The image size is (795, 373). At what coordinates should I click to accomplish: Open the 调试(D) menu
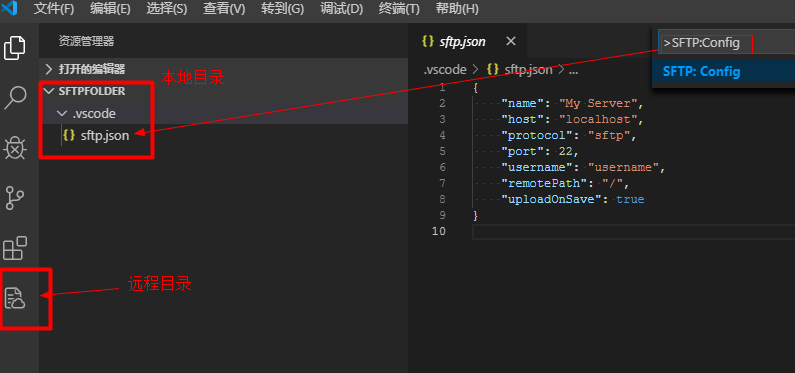coord(342,9)
